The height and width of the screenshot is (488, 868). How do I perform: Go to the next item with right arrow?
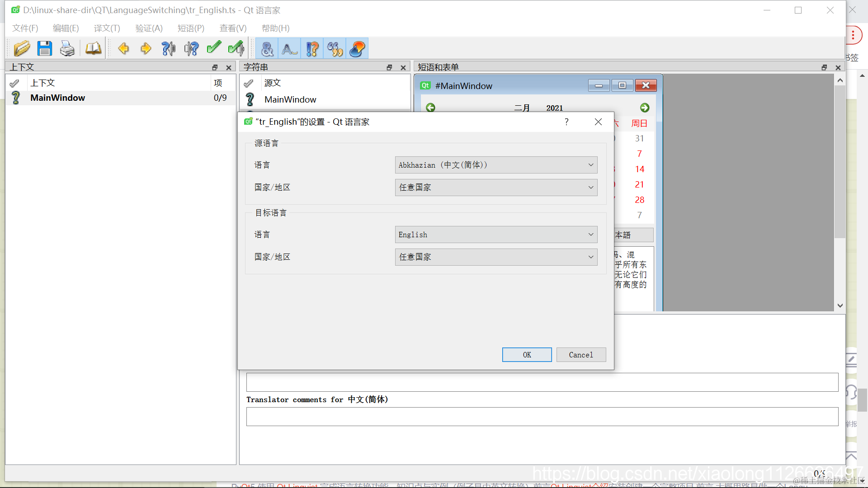point(146,48)
